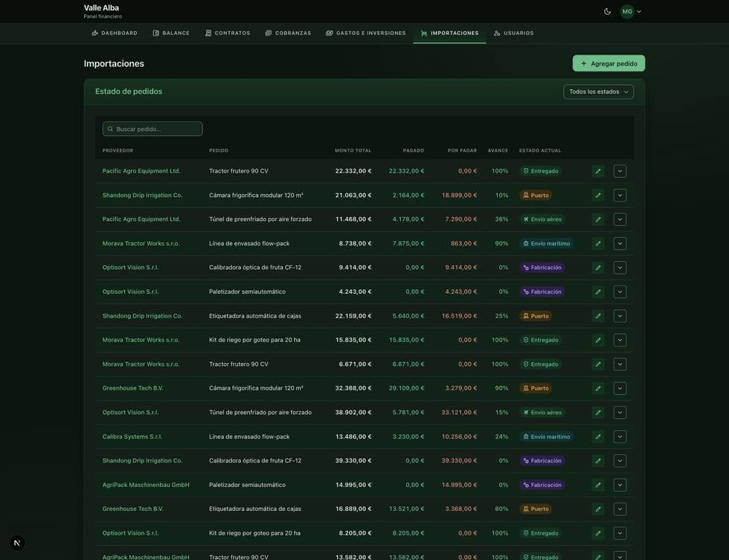Edit the Etiquetadora 22.159,00 € order
This screenshot has width=729, height=560.
point(598,316)
